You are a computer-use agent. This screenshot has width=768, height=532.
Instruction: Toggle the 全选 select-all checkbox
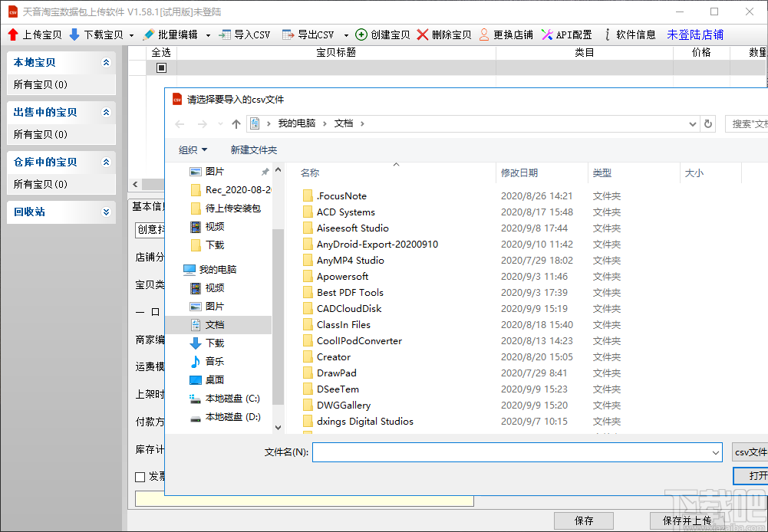pyautogui.click(x=161, y=68)
